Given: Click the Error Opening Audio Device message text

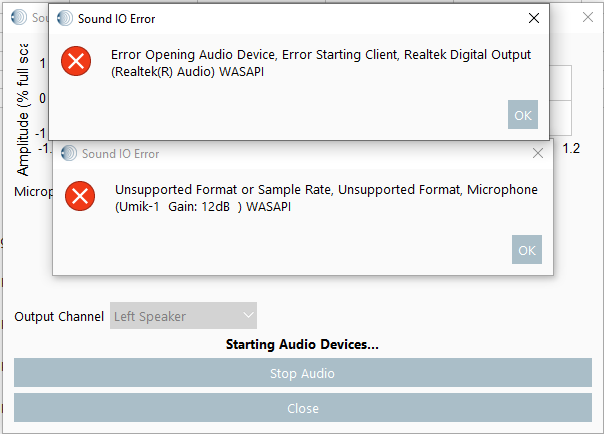Looking at the screenshot, I should click(x=320, y=63).
